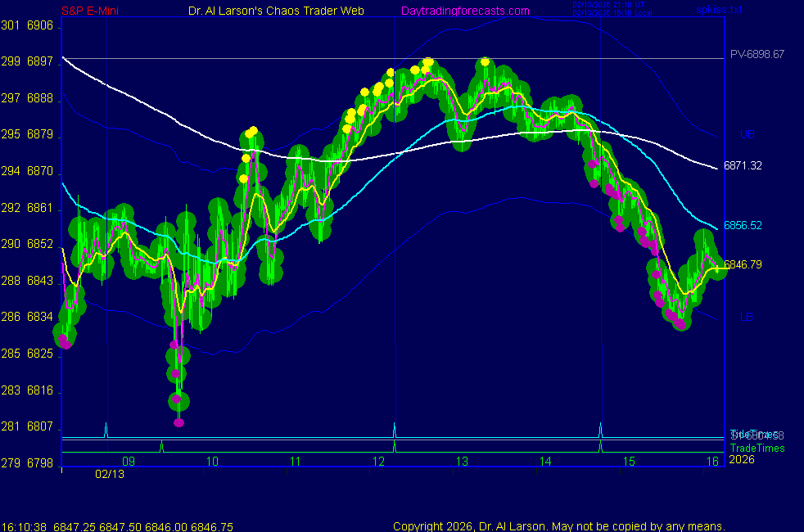Click the 6846.79 yellow price label
The height and width of the screenshot is (532, 804).
[743, 264]
